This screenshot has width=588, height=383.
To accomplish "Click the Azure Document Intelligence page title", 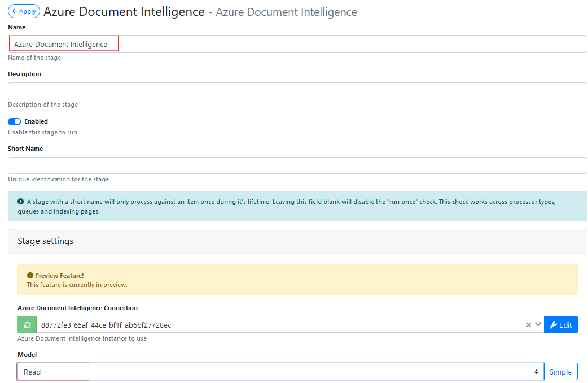I will (124, 11).
